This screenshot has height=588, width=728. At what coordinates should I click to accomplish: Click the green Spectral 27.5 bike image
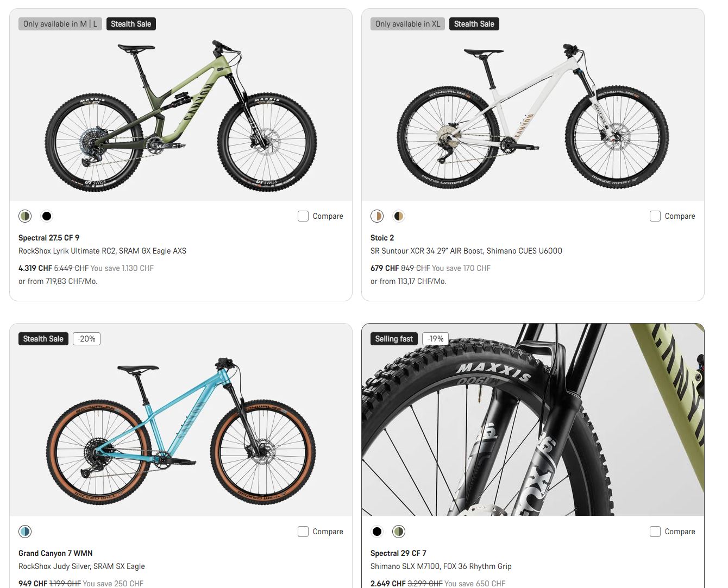coord(181,117)
